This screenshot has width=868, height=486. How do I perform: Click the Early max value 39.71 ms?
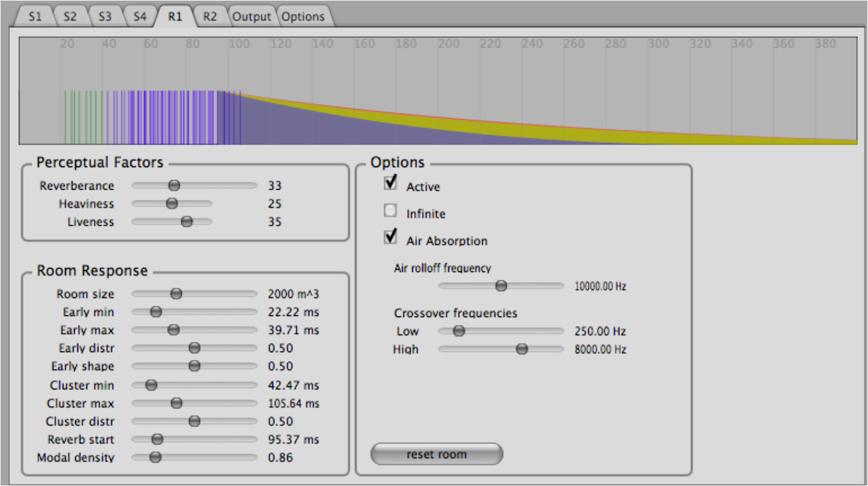(x=293, y=330)
